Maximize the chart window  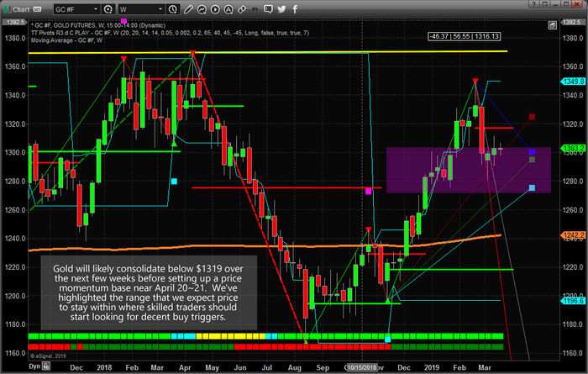[x=566, y=4]
